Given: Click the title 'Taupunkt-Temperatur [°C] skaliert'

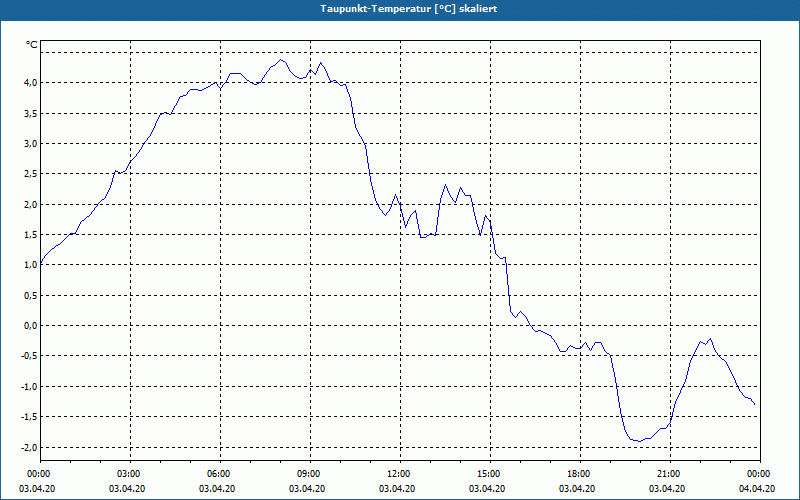Looking at the screenshot, I should pyautogui.click(x=409, y=9).
